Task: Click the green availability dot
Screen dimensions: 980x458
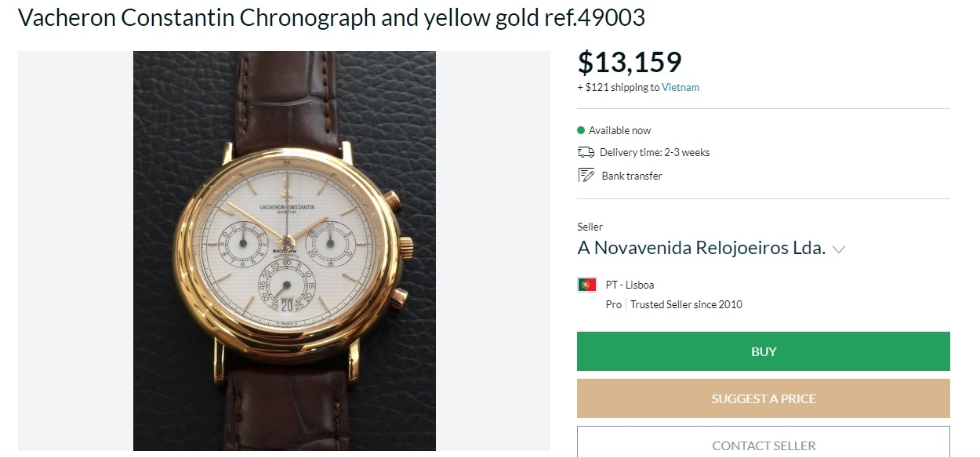Action: click(x=581, y=130)
